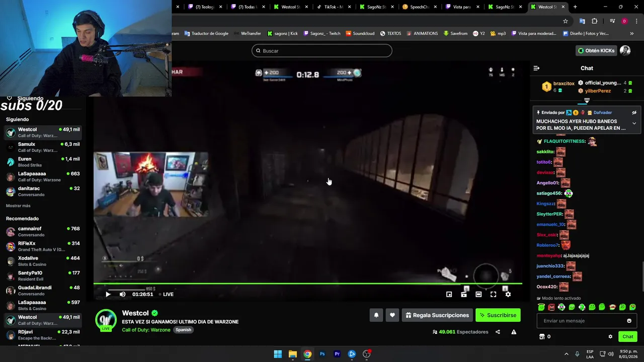Open Windows Start menu
Viewport: 644px width, 362px height.
(278, 354)
